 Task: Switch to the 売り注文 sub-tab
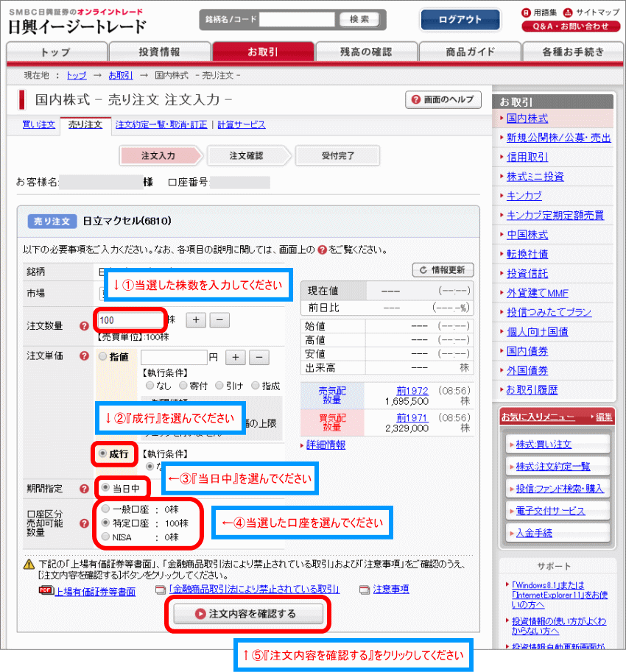[x=85, y=124]
